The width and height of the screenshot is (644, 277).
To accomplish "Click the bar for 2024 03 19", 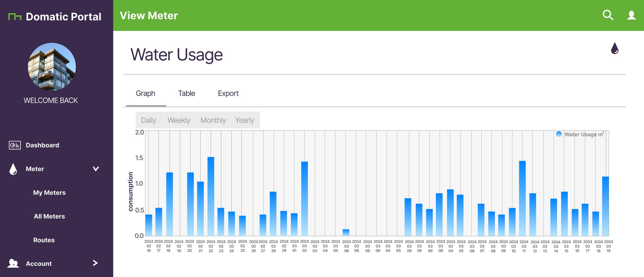I will pos(606,206).
